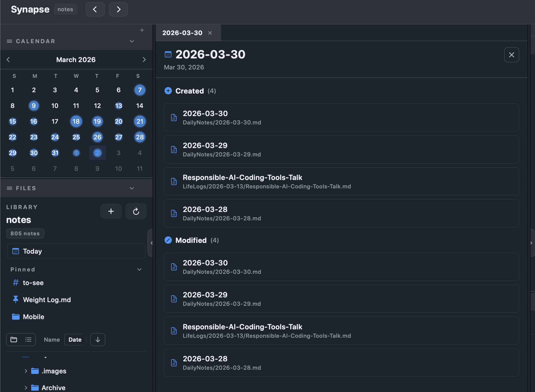This screenshot has width=535, height=392.
Task: Collapse the Pinned section
Action: (139, 270)
